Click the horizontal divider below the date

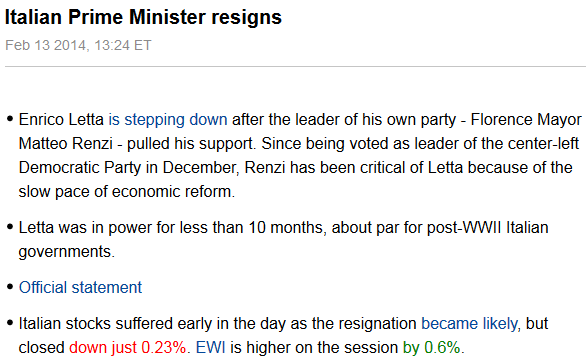295,67
